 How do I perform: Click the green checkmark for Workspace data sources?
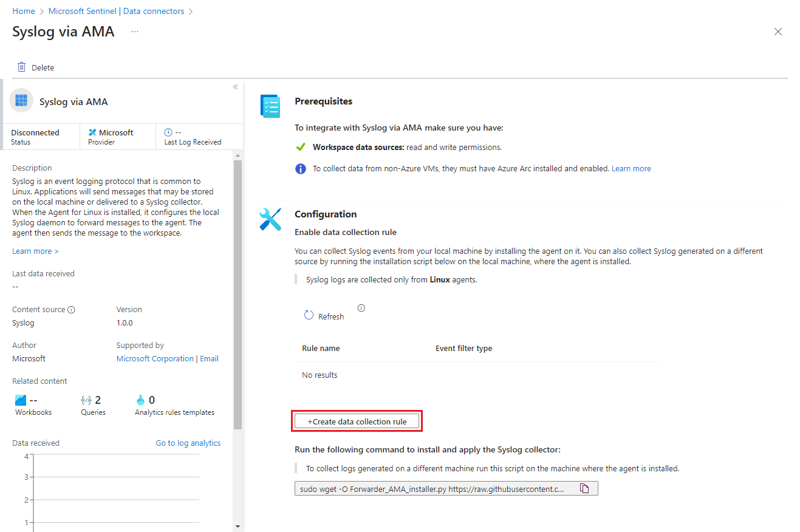coord(300,147)
